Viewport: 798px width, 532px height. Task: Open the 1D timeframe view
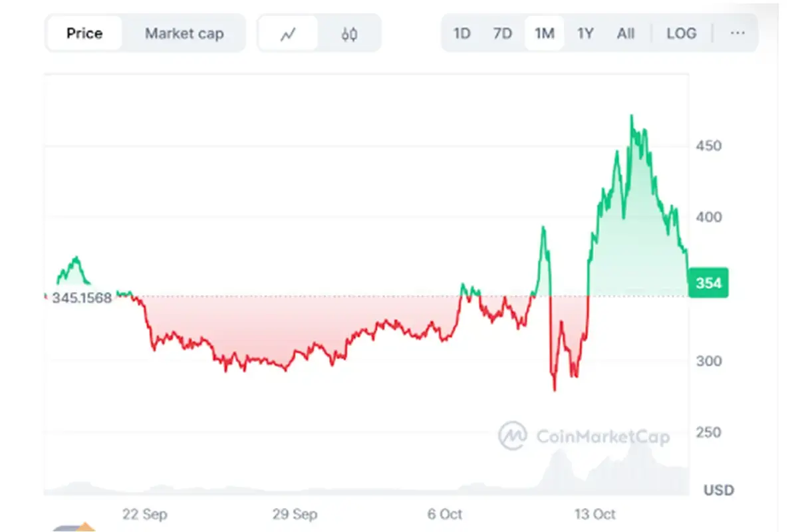(462, 33)
